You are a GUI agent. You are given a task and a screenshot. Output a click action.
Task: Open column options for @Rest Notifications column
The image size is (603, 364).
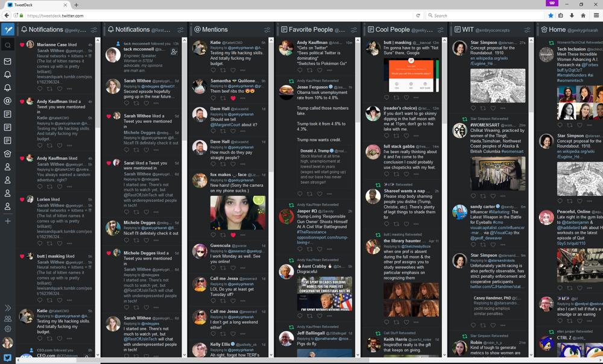(180, 30)
